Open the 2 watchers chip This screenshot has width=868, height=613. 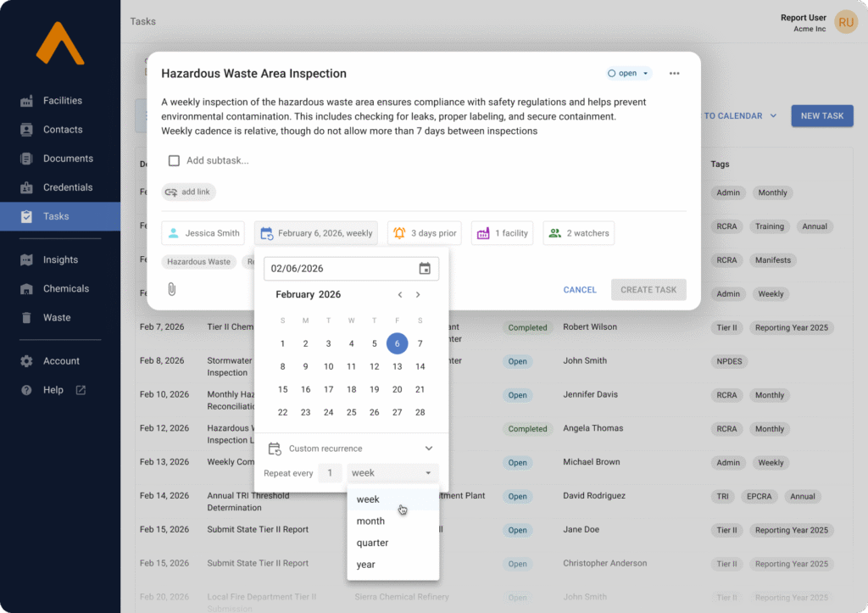578,233
